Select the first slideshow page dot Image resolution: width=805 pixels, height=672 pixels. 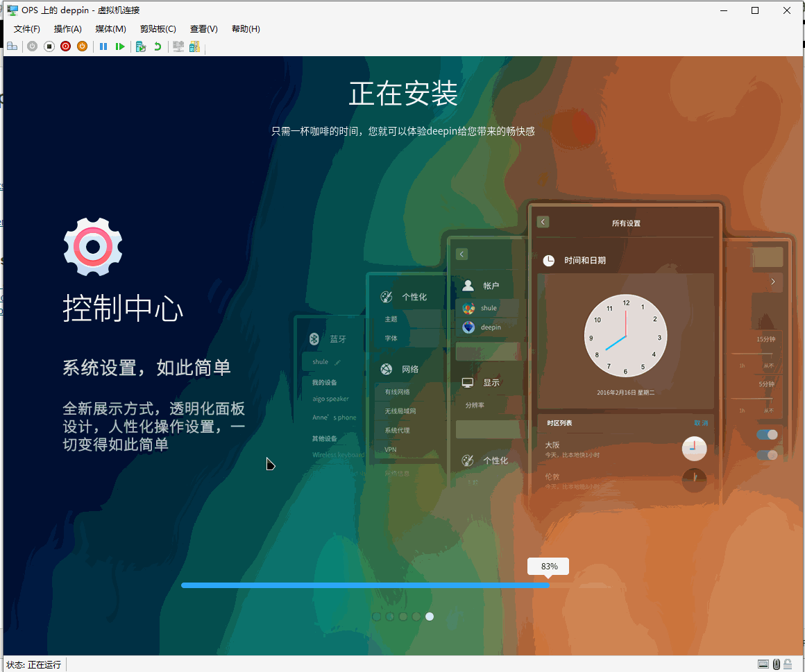tap(376, 617)
